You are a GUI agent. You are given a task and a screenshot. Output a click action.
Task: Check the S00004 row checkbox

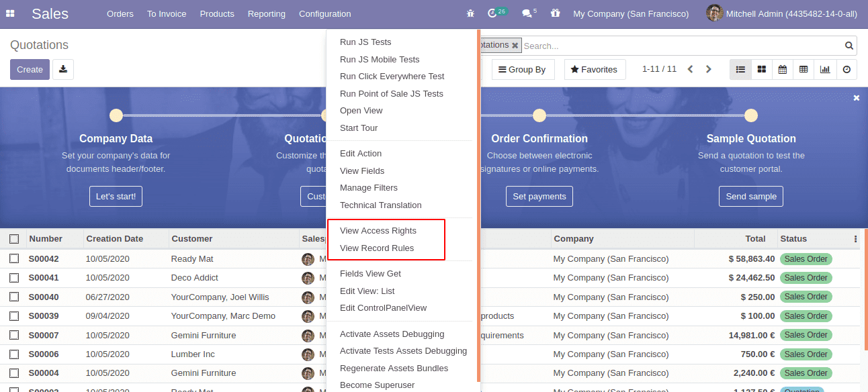(14, 373)
